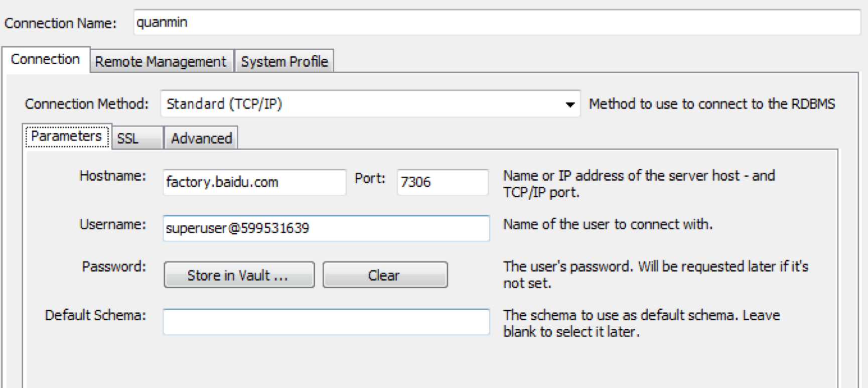Viewport: 868px width, 388px height.
Task: Switch to the Remote Management tab
Action: 161,61
